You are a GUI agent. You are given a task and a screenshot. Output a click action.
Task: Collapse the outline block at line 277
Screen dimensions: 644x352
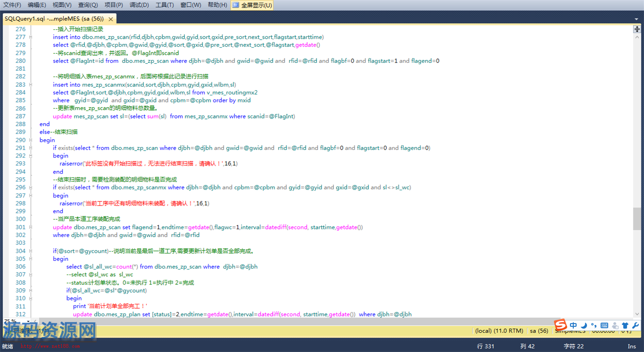[x=31, y=37]
